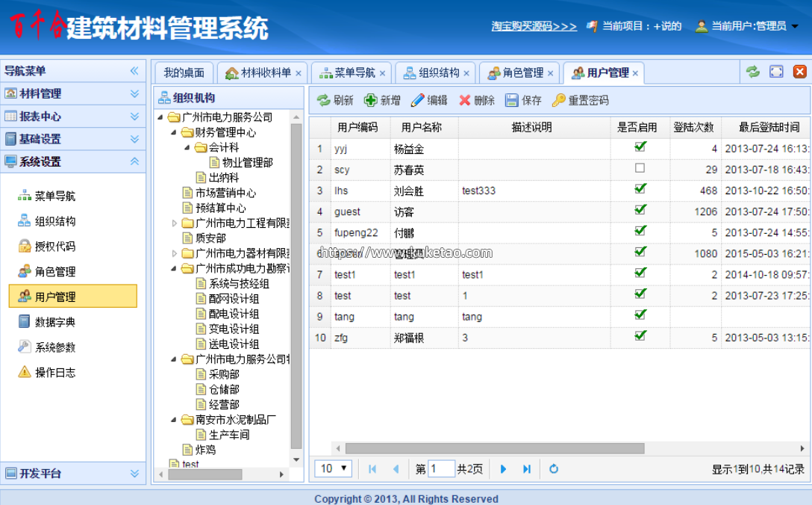812x505 pixels.
Task: Reload the grid with pagination refresh icon
Action: pos(554,469)
